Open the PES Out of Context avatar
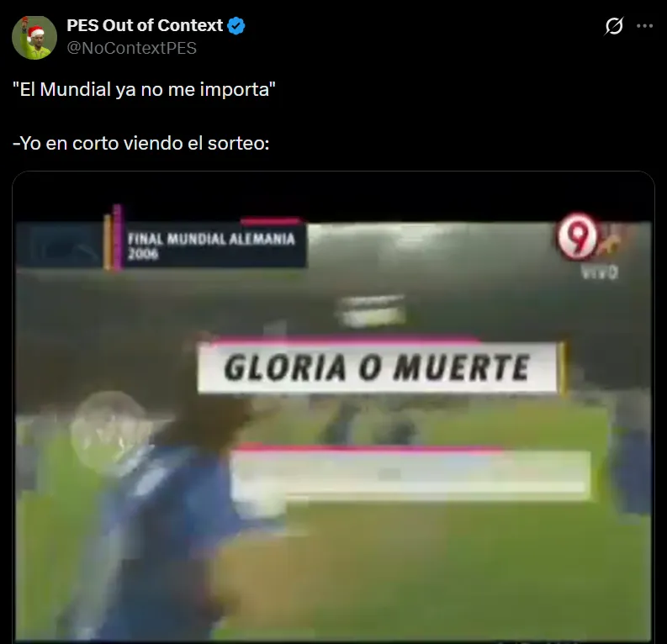The image size is (667, 644). point(34,37)
